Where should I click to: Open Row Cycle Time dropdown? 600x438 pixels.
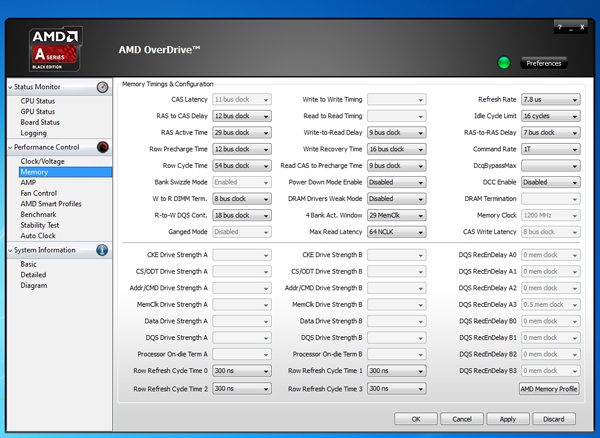click(x=242, y=166)
